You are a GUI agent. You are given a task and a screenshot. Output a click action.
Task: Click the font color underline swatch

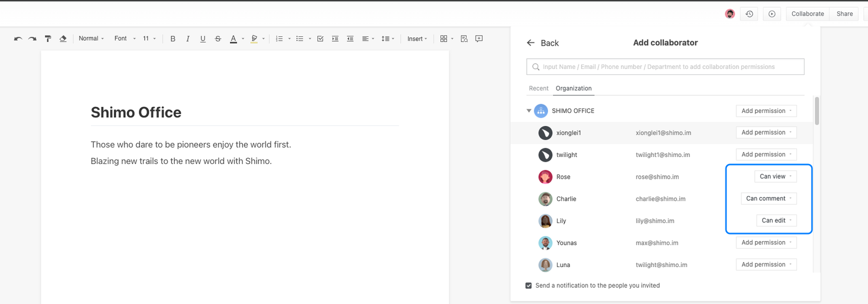point(233,39)
